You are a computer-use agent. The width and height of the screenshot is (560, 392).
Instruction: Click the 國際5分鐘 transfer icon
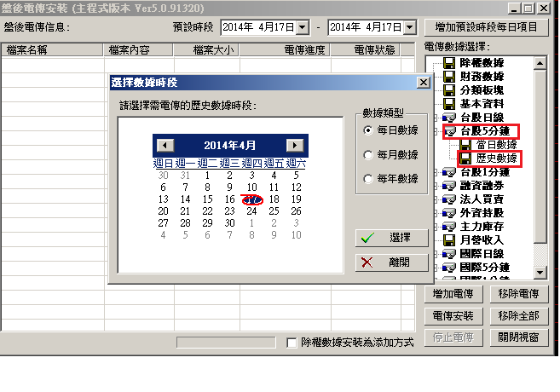449,268
